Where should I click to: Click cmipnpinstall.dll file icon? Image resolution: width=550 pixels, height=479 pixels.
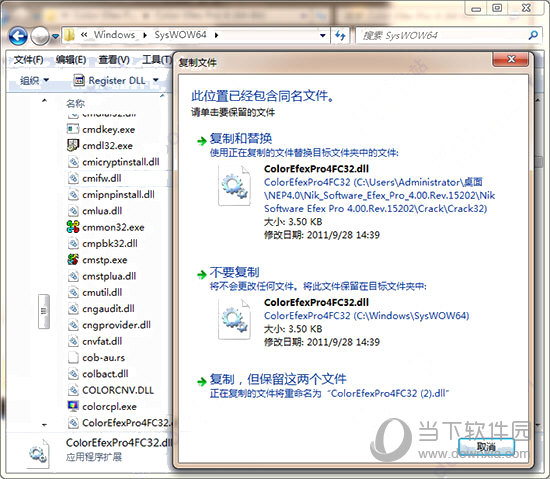coord(73,194)
